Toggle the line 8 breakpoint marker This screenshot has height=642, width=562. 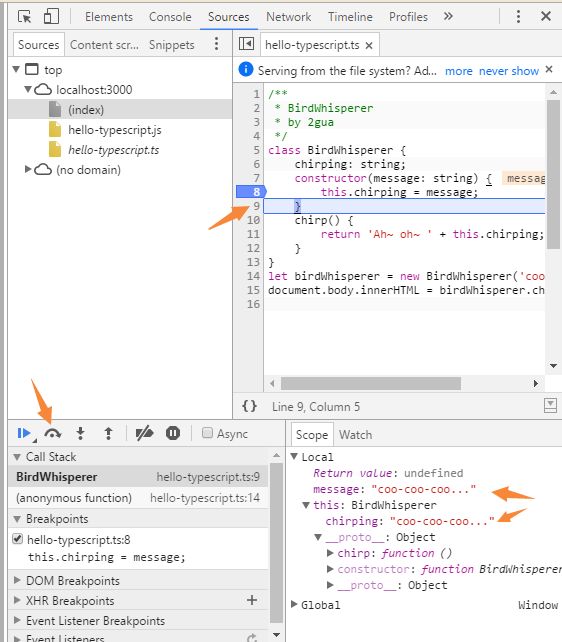pyautogui.click(x=251, y=192)
